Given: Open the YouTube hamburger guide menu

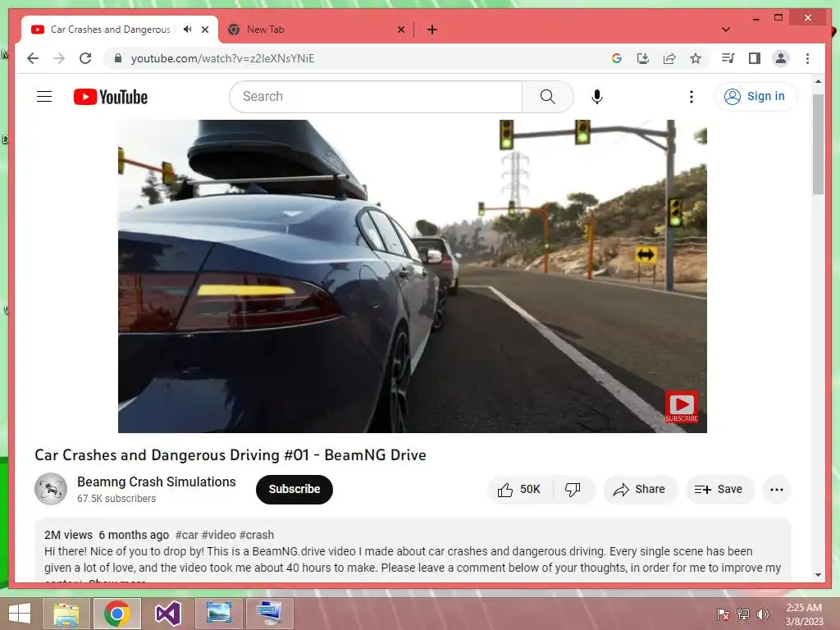Looking at the screenshot, I should click(44, 97).
